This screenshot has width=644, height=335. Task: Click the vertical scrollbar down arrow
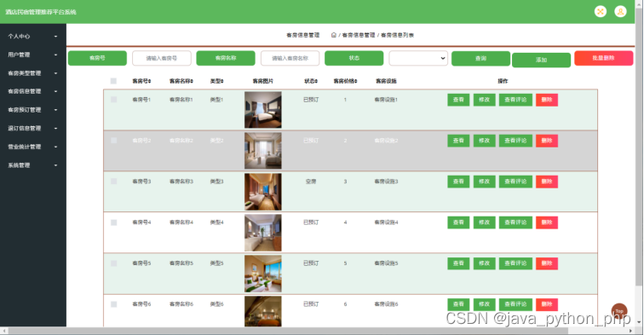[639, 322]
